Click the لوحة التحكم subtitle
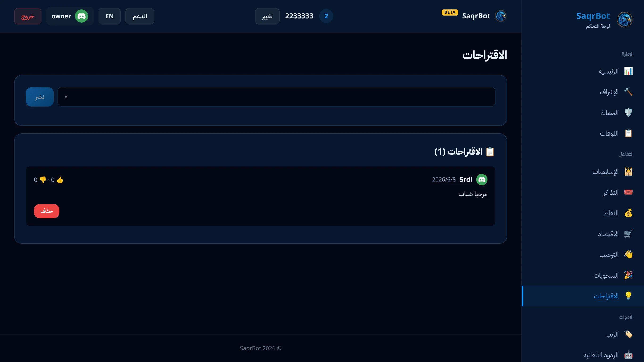The width and height of the screenshot is (644, 362). (598, 26)
